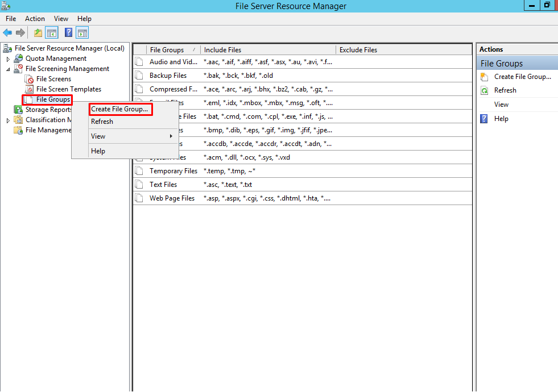
Task: Click the File Server Resource Manager root icon
Action: [7, 48]
